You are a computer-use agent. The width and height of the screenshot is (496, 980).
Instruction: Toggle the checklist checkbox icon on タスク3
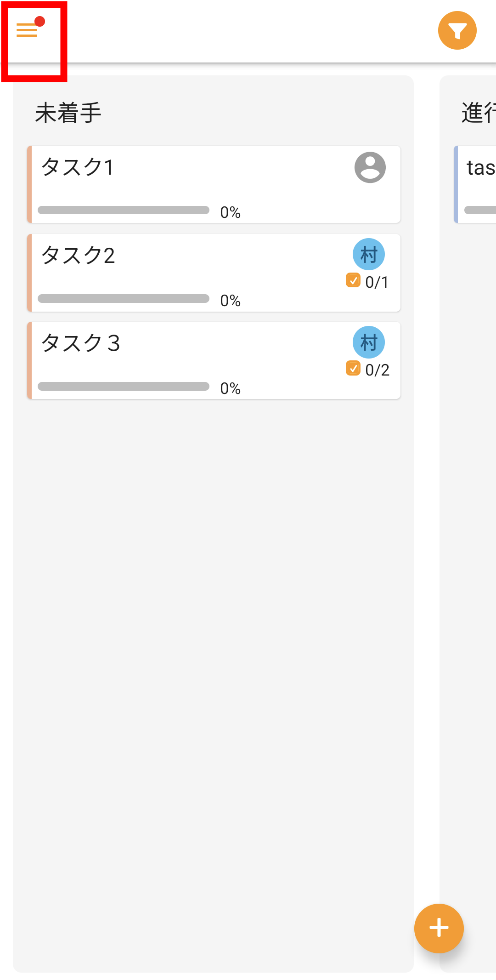tap(353, 368)
